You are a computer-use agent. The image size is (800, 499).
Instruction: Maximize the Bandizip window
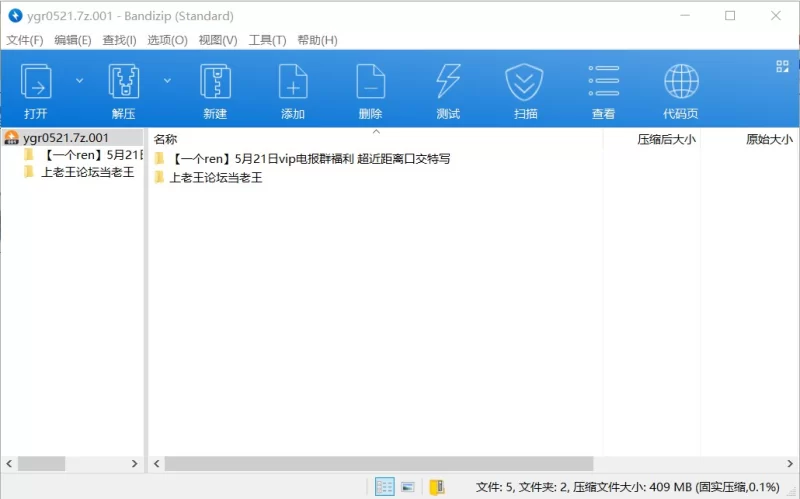pyautogui.click(x=730, y=16)
